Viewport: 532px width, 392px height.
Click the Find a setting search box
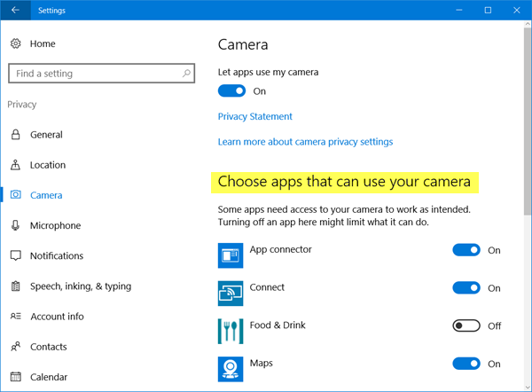click(x=93, y=74)
